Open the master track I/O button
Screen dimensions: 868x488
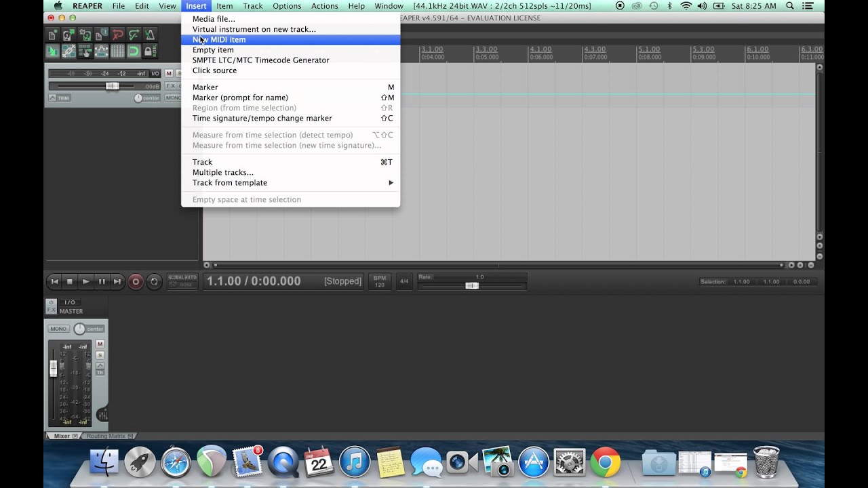tap(69, 302)
